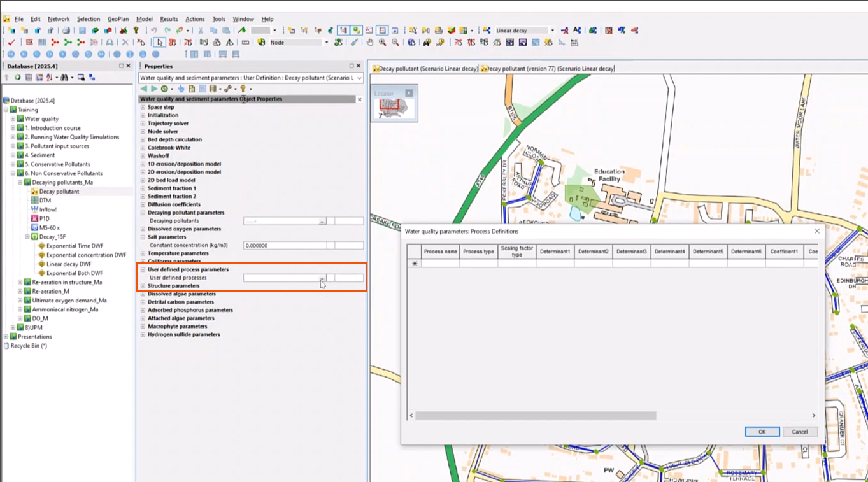Open the database Find binoculars tool
The height and width of the screenshot is (482, 868).
click(x=64, y=76)
